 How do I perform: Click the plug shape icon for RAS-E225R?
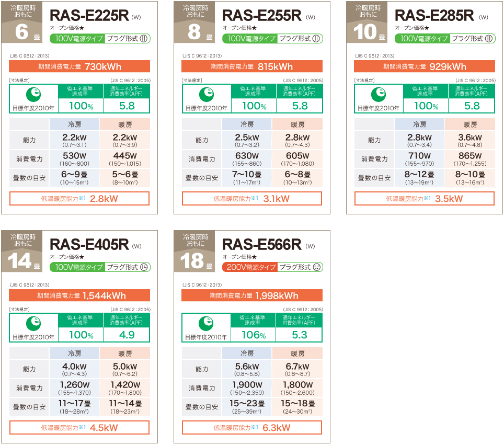[x=144, y=39]
